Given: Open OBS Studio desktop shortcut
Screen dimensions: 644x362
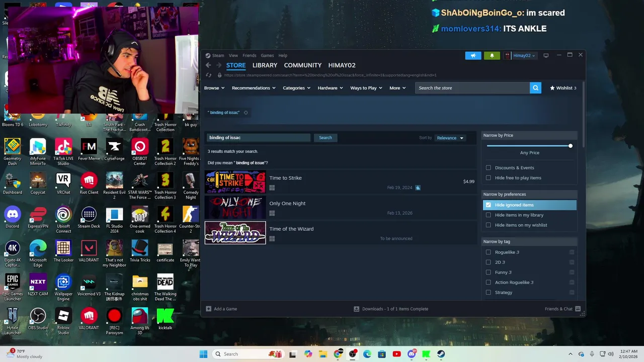Looking at the screenshot, I should [x=38, y=319].
